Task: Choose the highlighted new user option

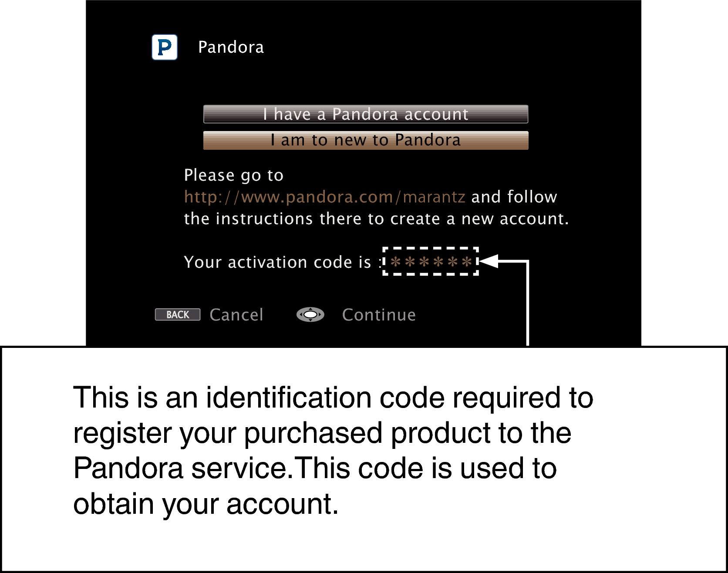Action: pos(366,140)
